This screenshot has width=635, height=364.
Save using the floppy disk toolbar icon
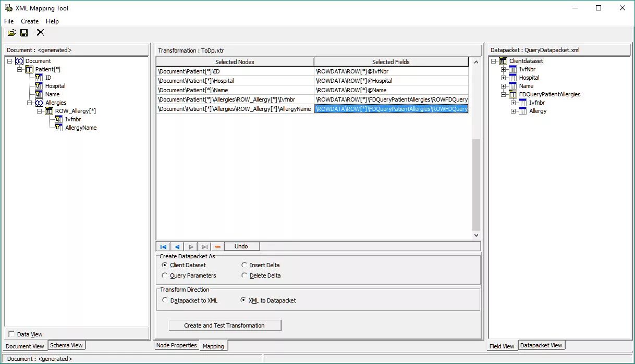(24, 33)
